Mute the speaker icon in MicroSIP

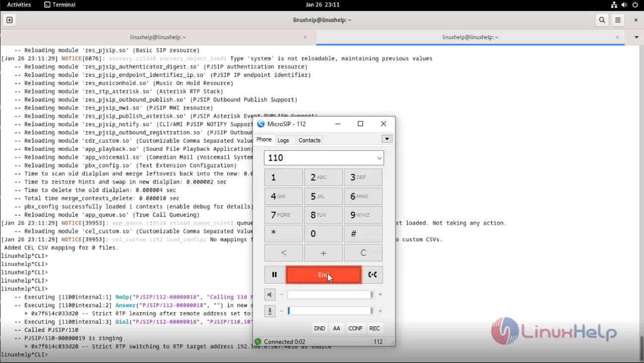pyautogui.click(x=270, y=295)
